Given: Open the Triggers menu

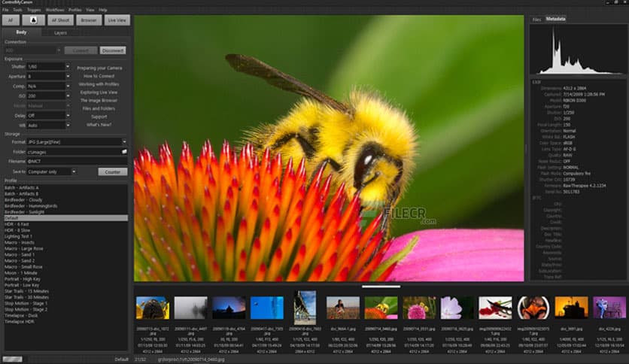Looking at the screenshot, I should pos(34,10).
